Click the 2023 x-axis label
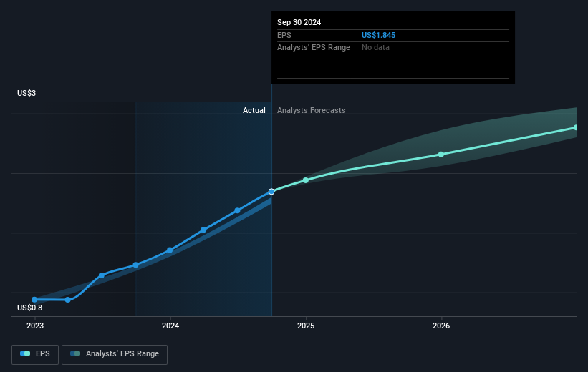The width and height of the screenshot is (588, 372). pos(35,326)
